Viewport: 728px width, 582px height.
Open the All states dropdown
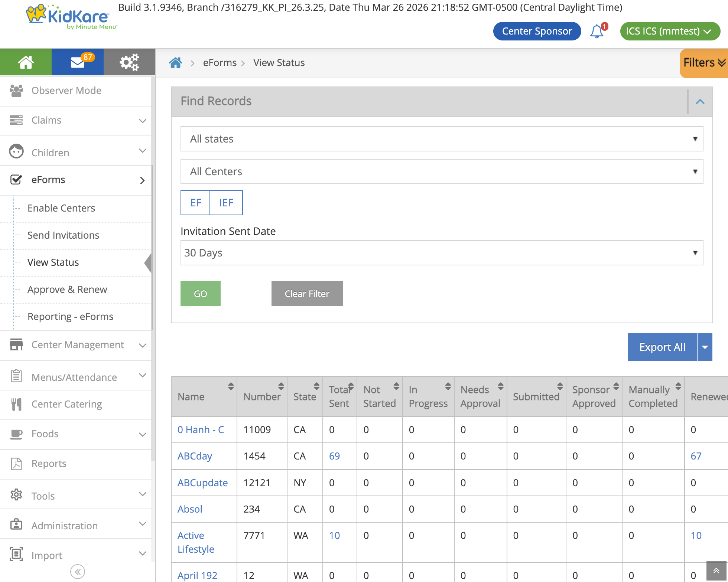tap(441, 139)
